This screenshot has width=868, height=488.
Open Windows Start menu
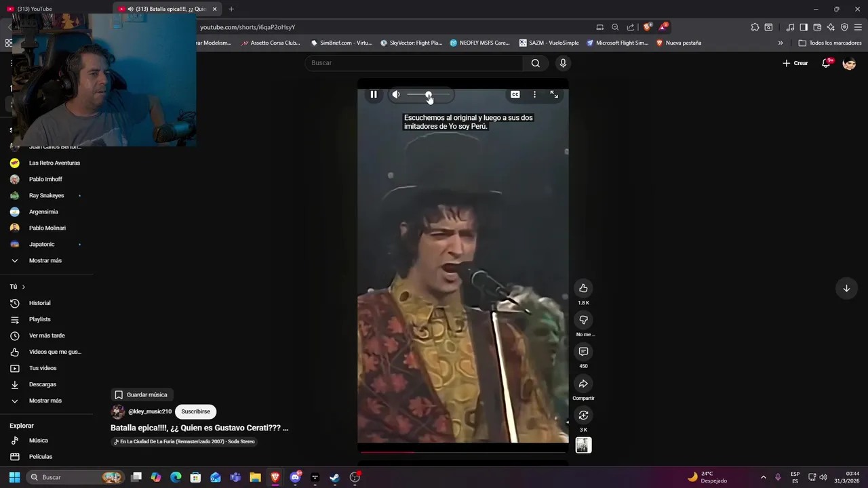(14, 477)
